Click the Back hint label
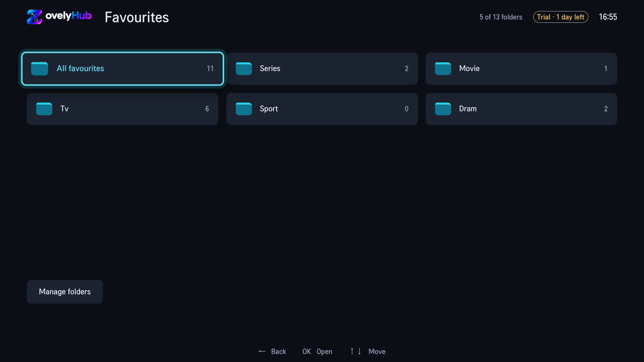Image resolution: width=644 pixels, height=362 pixels. click(278, 351)
